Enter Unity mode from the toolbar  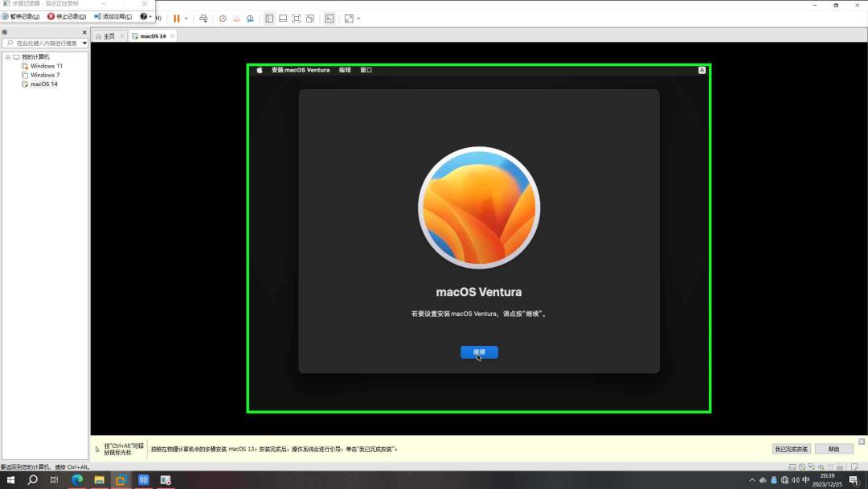(x=309, y=18)
